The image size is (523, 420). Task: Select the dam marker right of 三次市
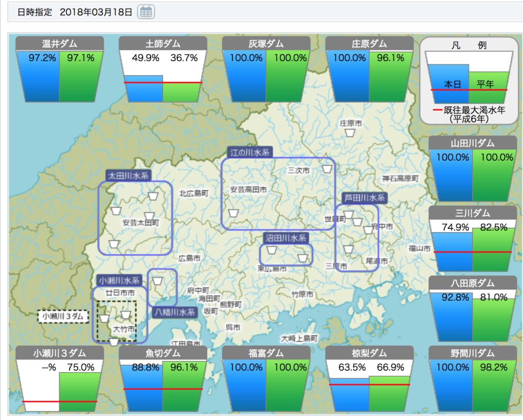(326, 169)
